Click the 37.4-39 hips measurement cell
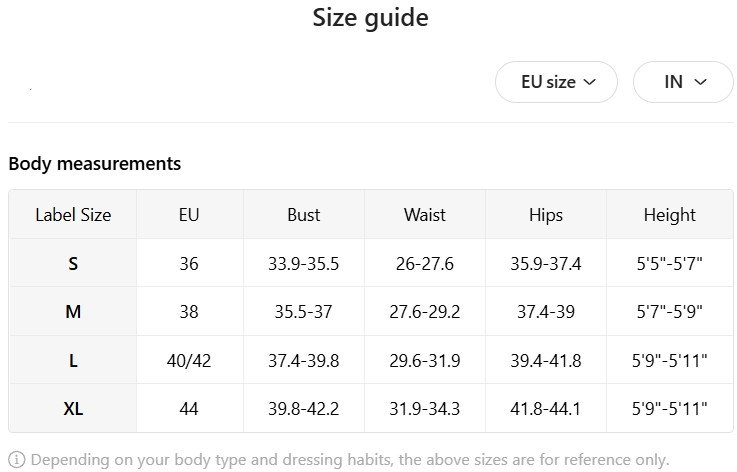This screenshot has width=737, height=472. [546, 312]
